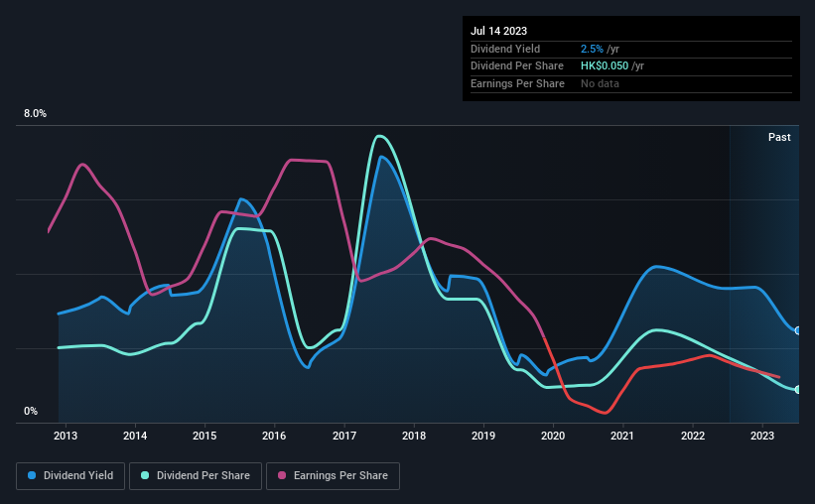Click the 2017 x-axis label
This screenshot has height=504, width=815.
click(344, 436)
